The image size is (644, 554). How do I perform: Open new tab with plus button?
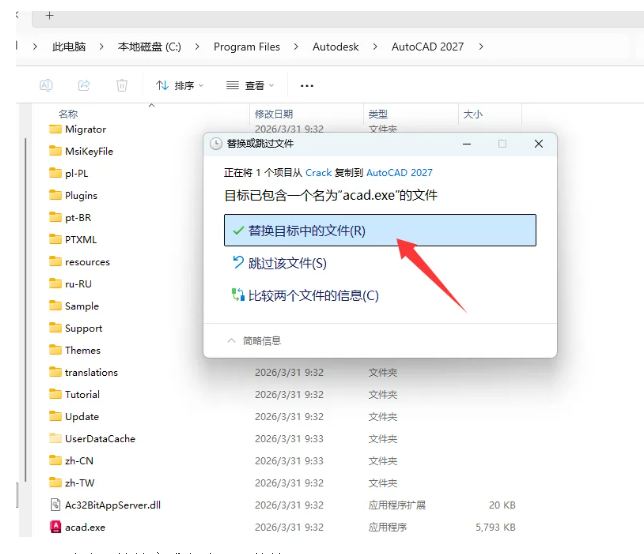coord(50,16)
